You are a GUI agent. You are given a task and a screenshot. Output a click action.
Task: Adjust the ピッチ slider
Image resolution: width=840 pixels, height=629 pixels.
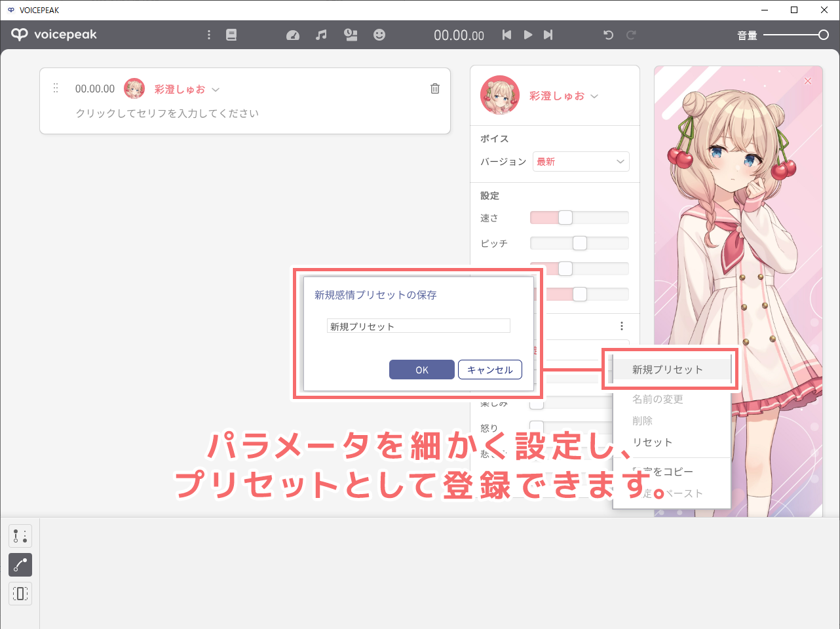pos(579,243)
